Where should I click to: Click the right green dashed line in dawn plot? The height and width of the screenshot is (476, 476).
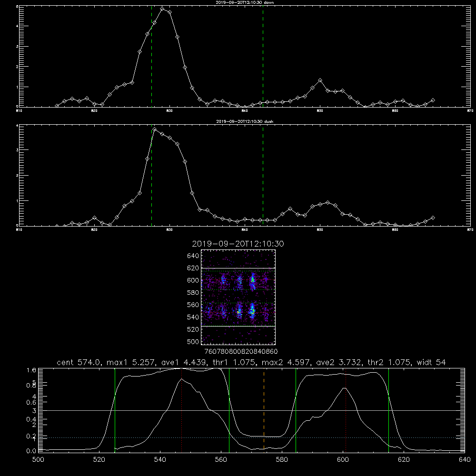click(263, 56)
